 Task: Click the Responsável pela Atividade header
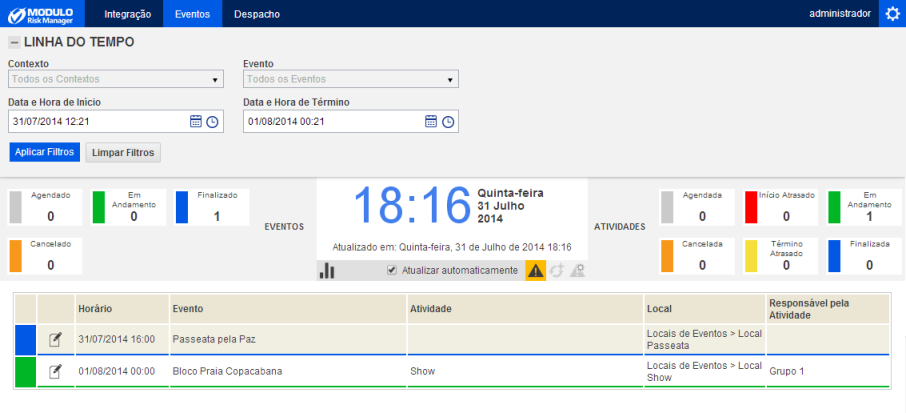pyautogui.click(x=828, y=309)
